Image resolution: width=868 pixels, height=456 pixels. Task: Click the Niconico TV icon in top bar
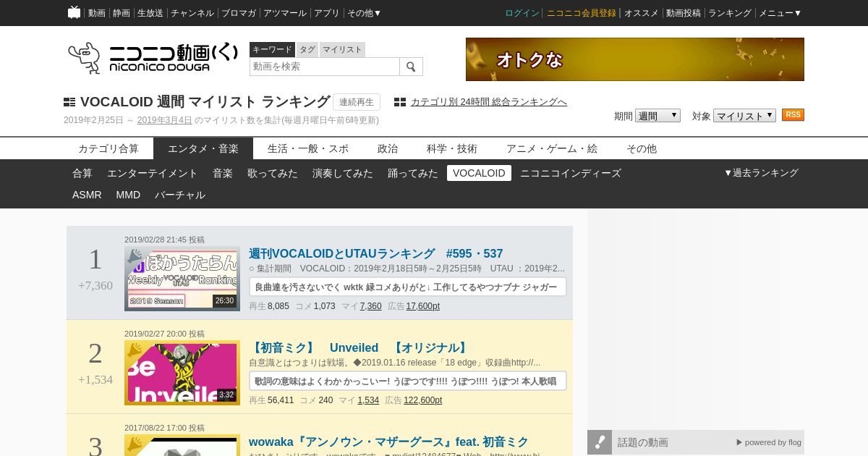tap(74, 12)
